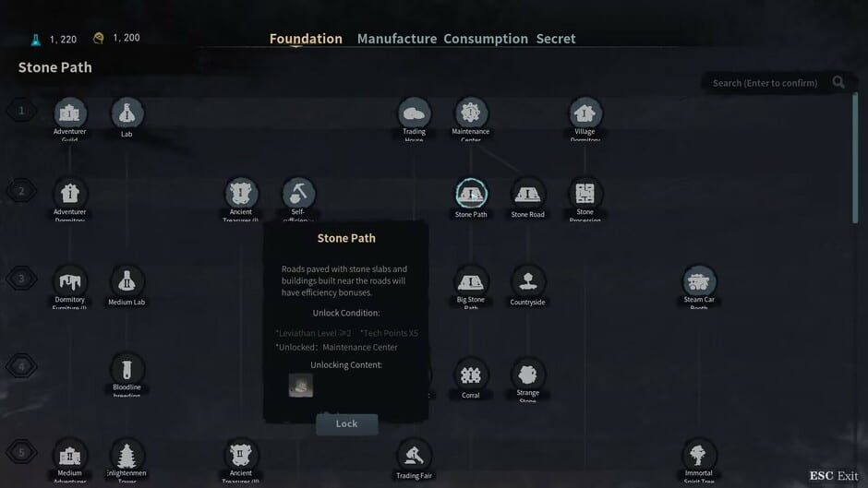The width and height of the screenshot is (868, 488).
Task: Click the Lab flask icon
Action: pyautogui.click(x=127, y=113)
